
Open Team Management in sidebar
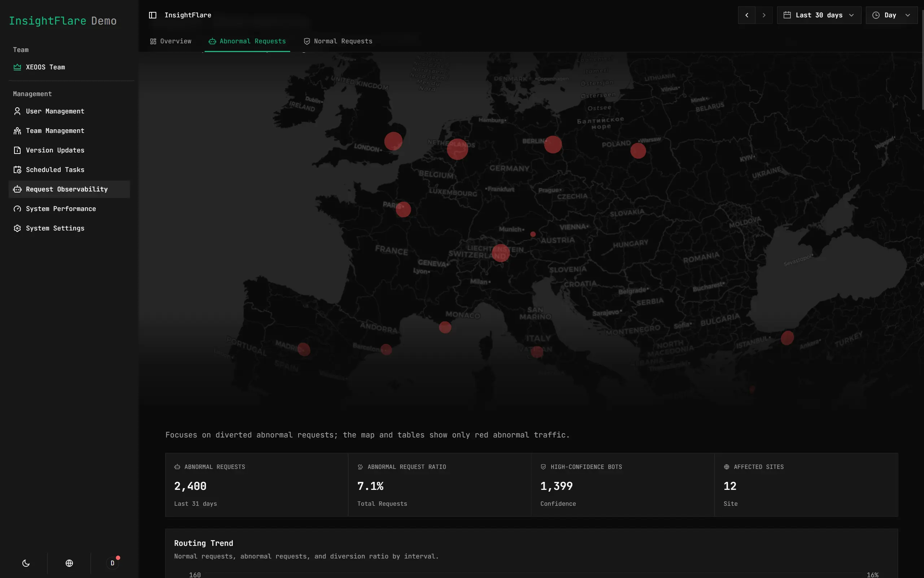69,131
